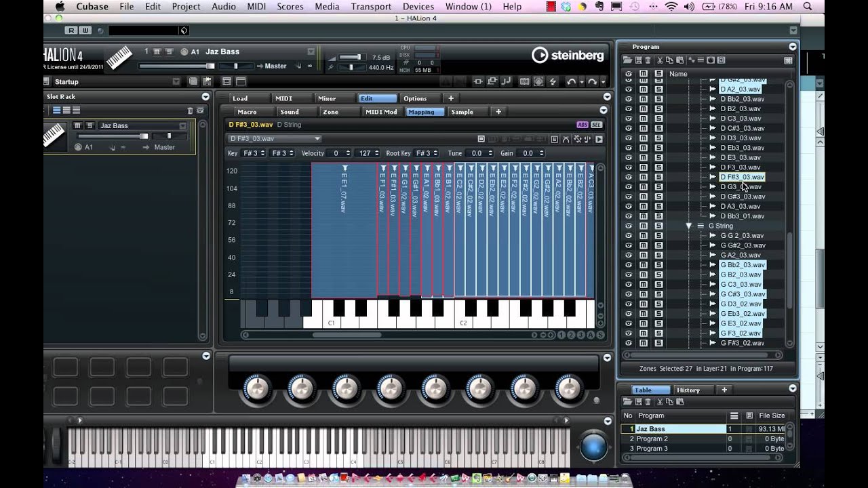Click the plus icon after Options tab
The height and width of the screenshot is (488, 868).
pyautogui.click(x=450, y=98)
